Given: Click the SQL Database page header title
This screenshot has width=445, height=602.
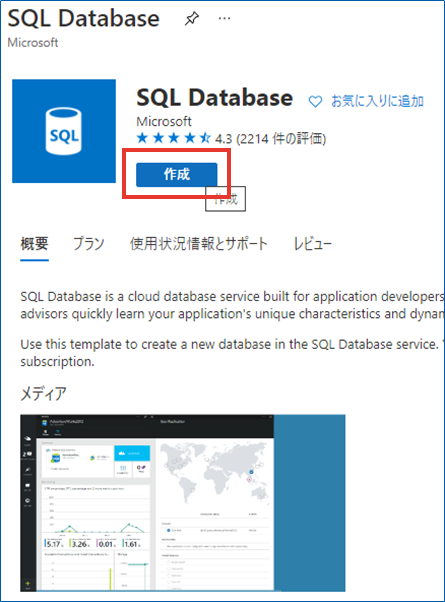Looking at the screenshot, I should (83, 18).
